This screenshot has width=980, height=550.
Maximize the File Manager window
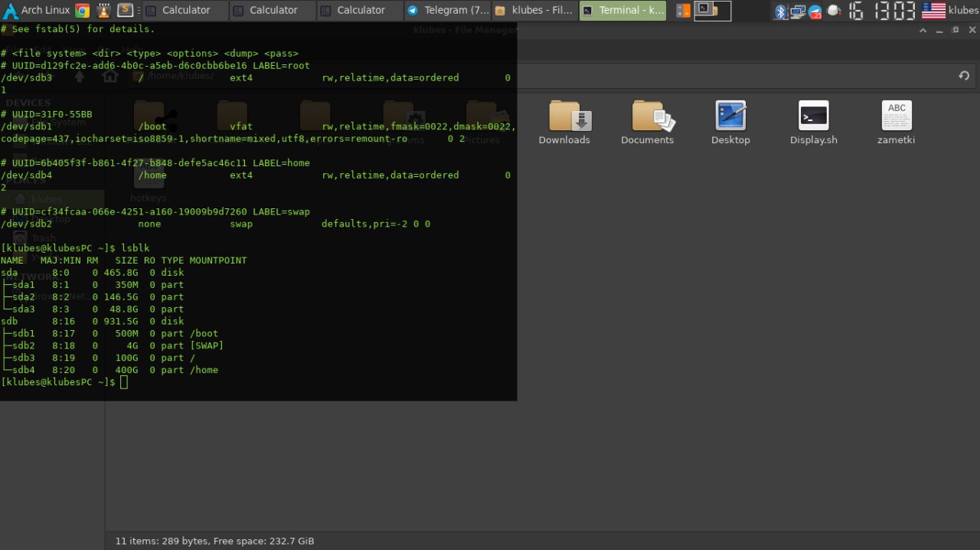tap(955, 30)
